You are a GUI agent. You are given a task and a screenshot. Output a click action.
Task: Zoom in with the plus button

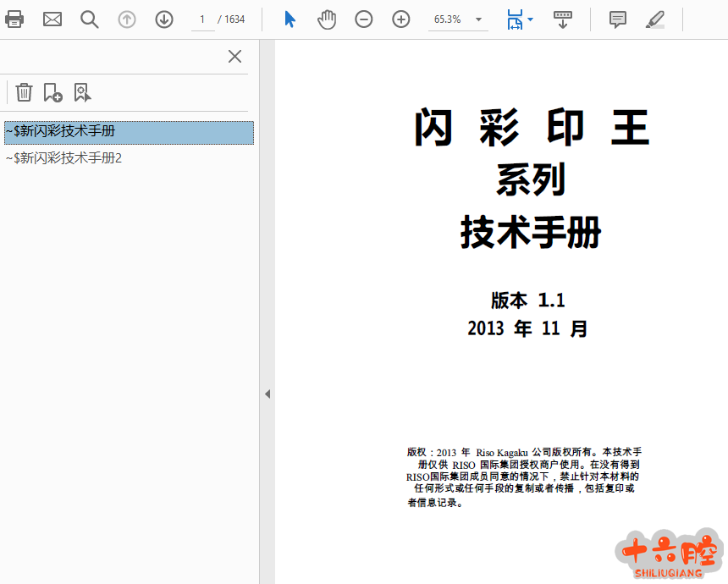[401, 19]
